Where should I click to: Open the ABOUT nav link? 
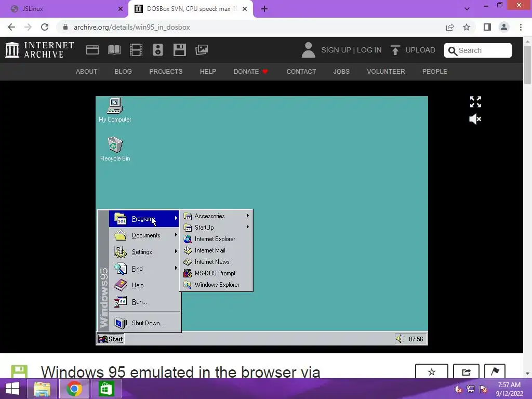tap(87, 72)
